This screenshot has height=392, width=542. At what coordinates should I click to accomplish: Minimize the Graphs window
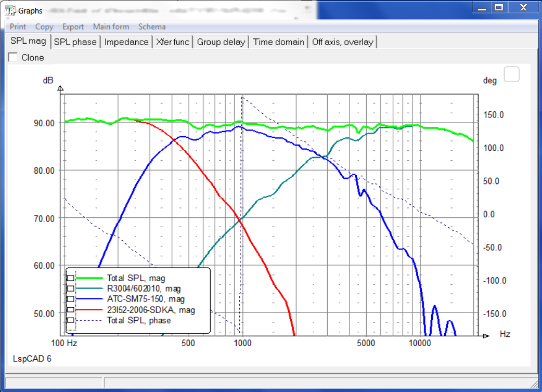[x=481, y=7]
